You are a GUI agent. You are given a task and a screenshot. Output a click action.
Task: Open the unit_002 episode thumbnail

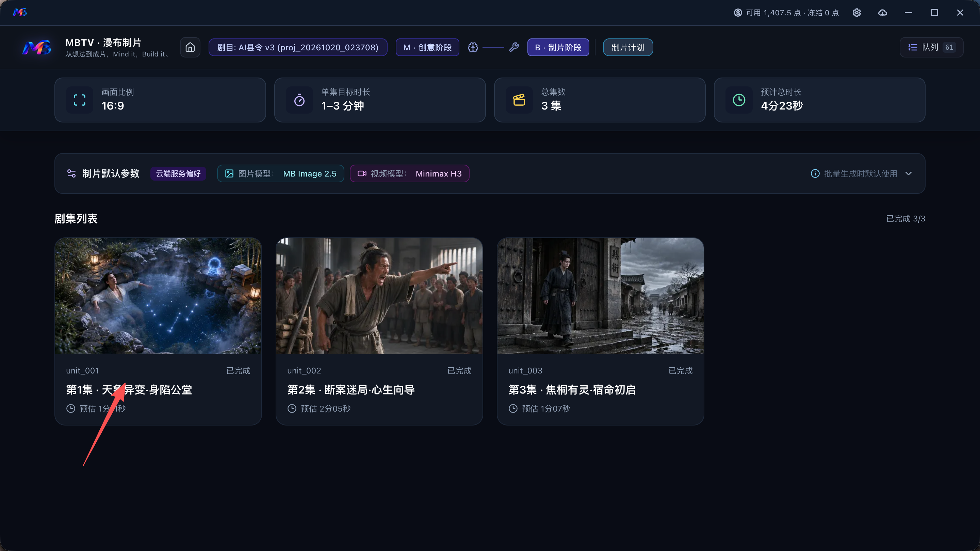pyautogui.click(x=379, y=296)
